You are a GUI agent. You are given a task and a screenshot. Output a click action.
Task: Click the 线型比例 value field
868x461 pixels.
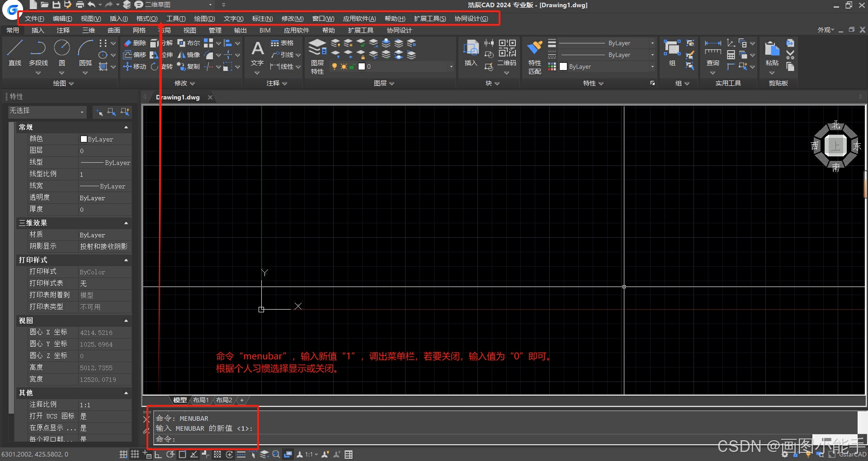click(x=105, y=174)
